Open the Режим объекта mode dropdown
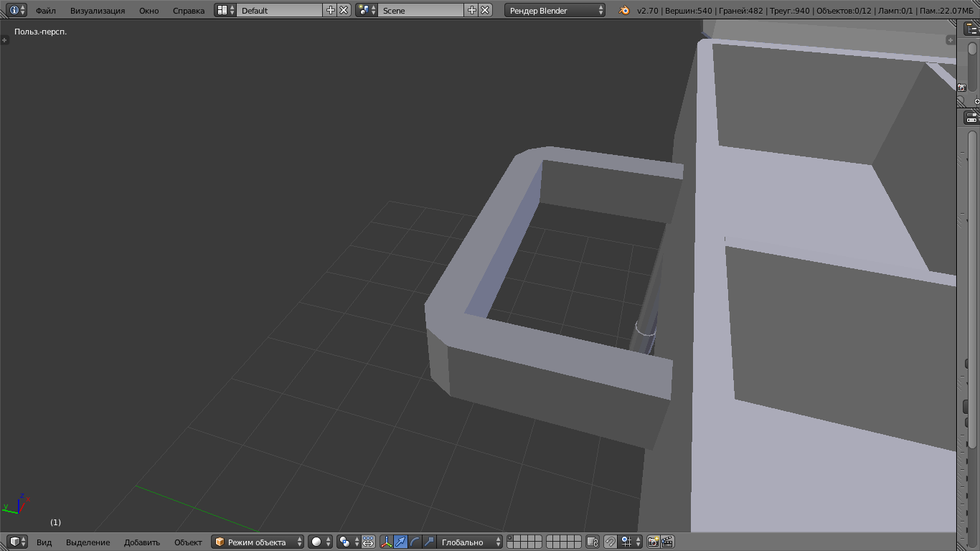Image resolution: width=980 pixels, height=551 pixels. click(257, 542)
